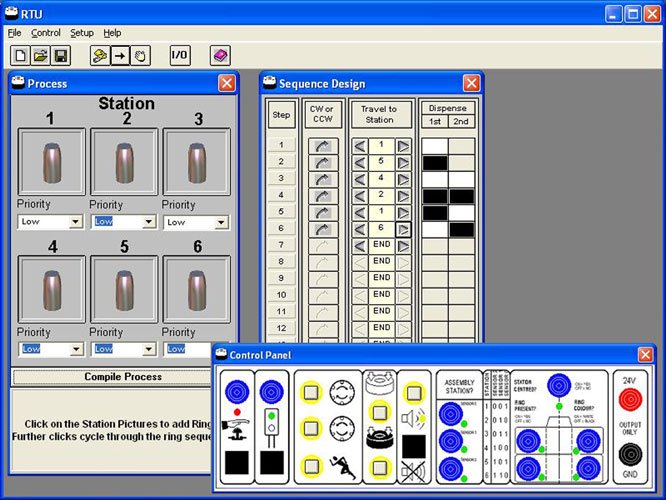Open the Control menu

coord(46,33)
